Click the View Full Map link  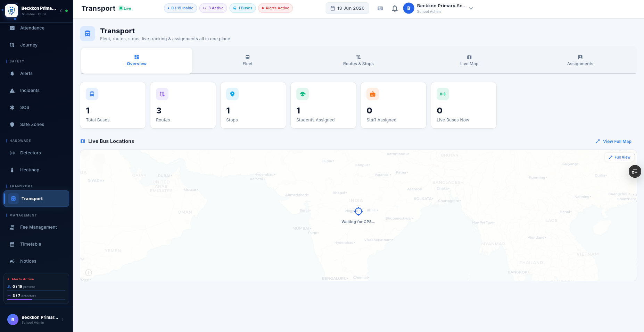613,142
